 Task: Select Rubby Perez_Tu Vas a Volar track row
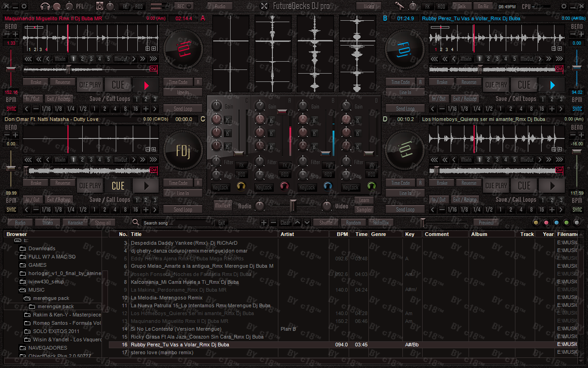344,345
